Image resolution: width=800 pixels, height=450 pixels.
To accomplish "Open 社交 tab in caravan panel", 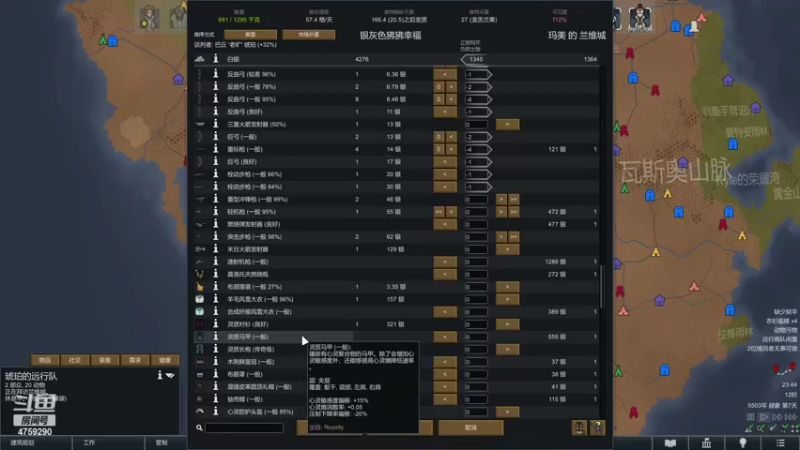I will coord(75,360).
